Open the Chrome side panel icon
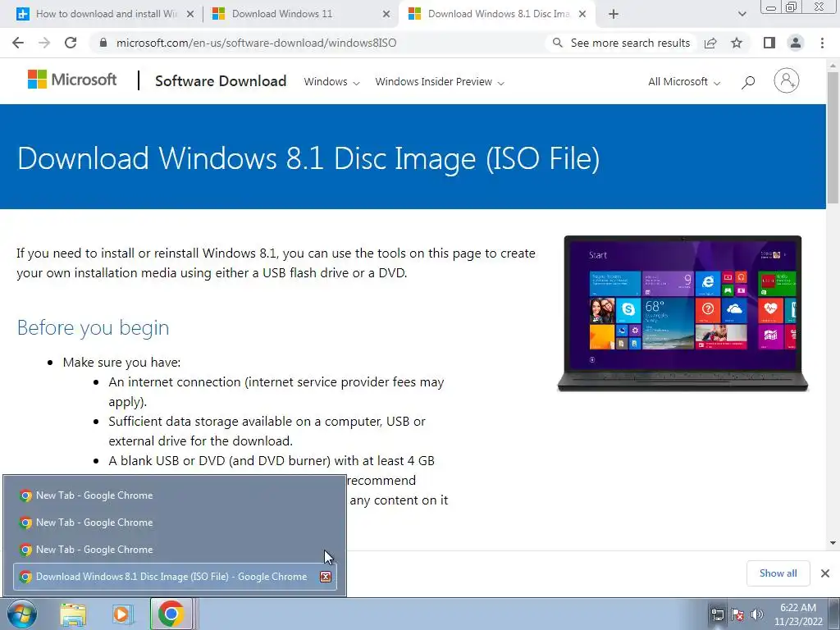 click(x=769, y=43)
